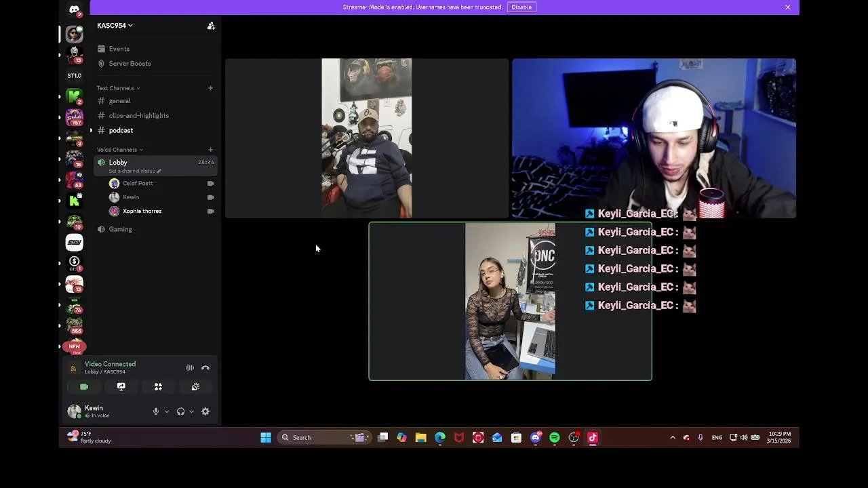The width and height of the screenshot is (868, 488).
Task: Open the Windows Start menu
Action: coord(266,438)
